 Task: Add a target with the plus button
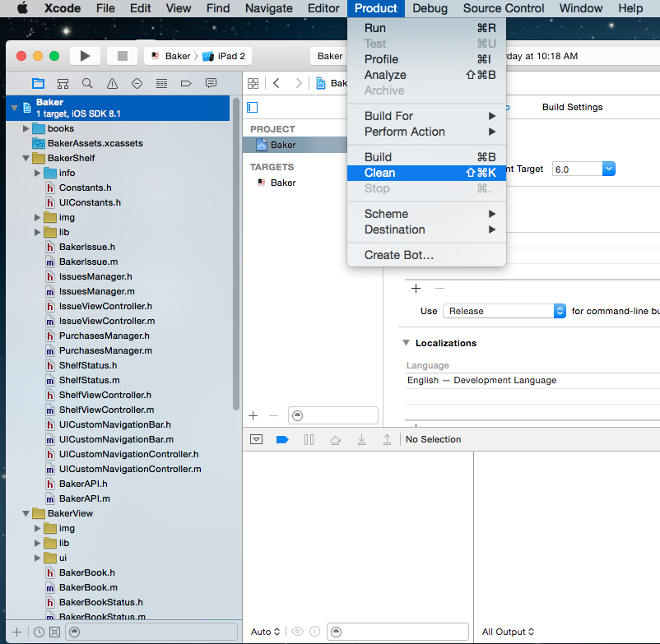point(253,416)
